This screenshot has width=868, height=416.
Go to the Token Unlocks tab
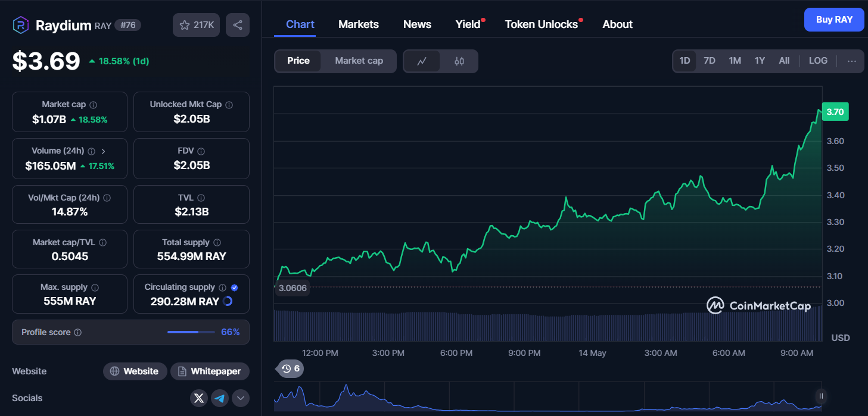point(541,24)
